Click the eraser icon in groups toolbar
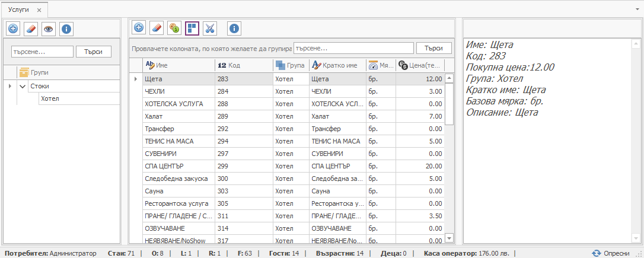This screenshot has height=258, width=644. tap(31, 28)
